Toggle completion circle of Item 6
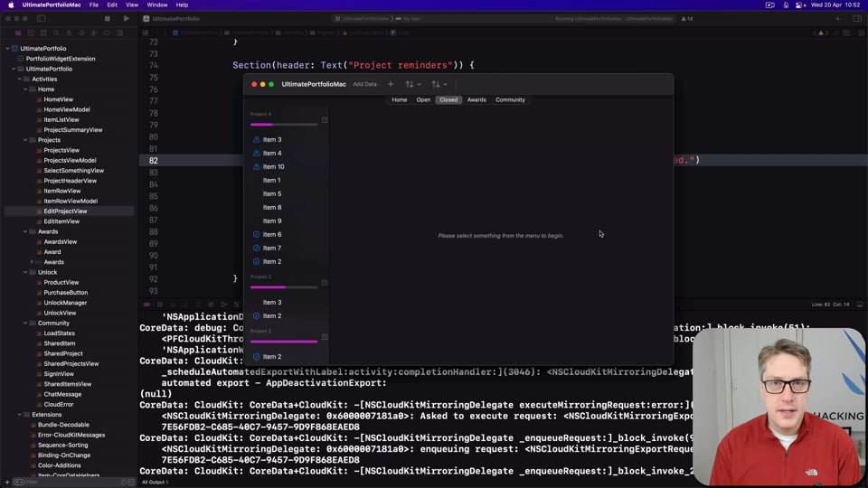This screenshot has height=488, width=868. 256,235
